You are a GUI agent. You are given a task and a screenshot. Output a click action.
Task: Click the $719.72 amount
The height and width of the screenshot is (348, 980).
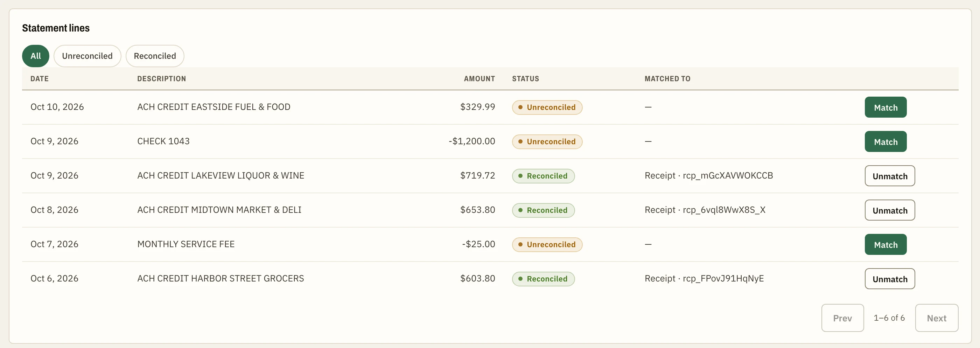pyautogui.click(x=477, y=175)
